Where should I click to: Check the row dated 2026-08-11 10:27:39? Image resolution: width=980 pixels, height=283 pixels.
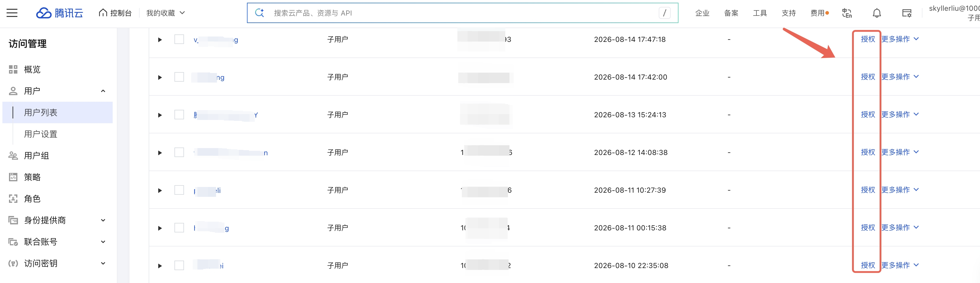click(x=179, y=190)
